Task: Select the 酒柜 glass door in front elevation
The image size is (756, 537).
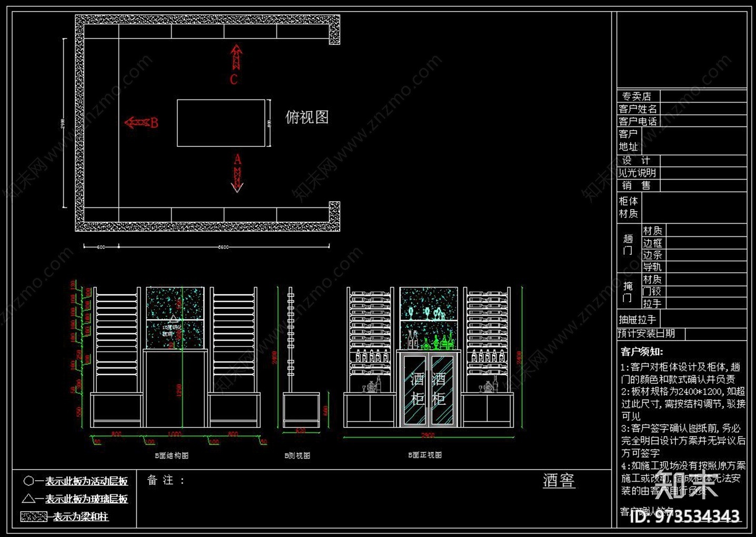Action: coord(429,389)
